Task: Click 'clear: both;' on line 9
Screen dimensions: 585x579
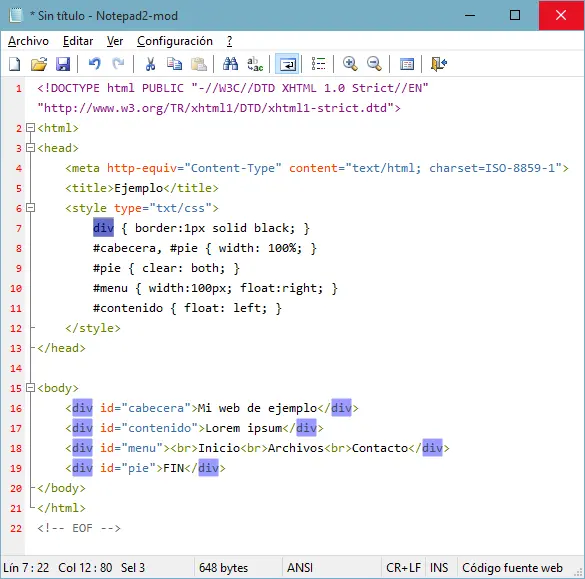Action: click(x=184, y=268)
